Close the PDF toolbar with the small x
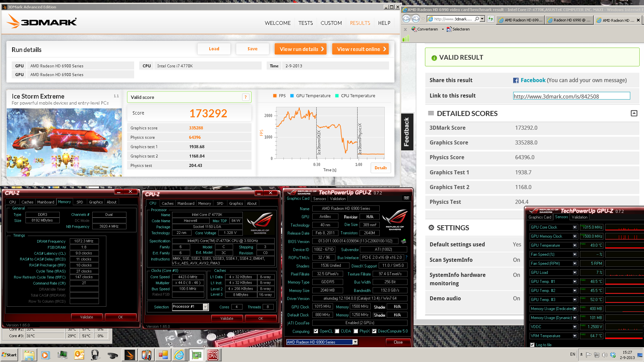This screenshot has width=644, height=362. tap(405, 29)
